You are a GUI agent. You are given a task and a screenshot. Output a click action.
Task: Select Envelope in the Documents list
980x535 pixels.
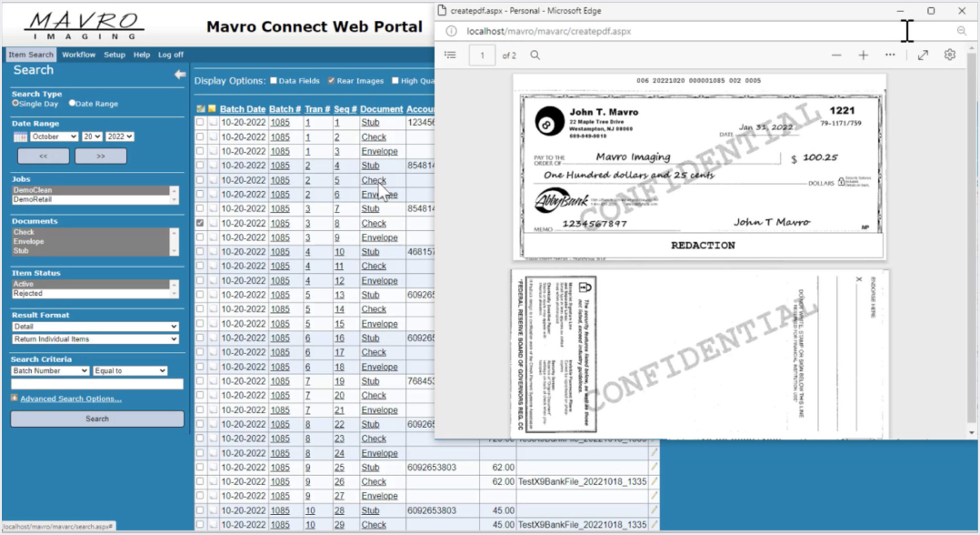pos(91,241)
